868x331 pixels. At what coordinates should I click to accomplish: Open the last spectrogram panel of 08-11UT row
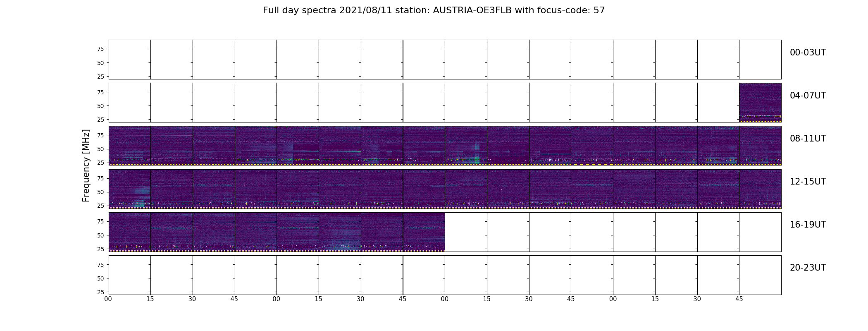pyautogui.click(x=760, y=146)
